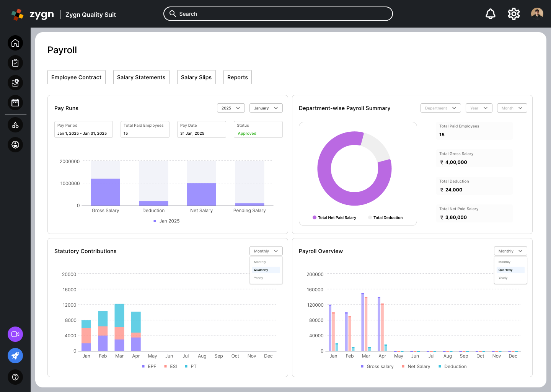This screenshot has height=392, width=551.
Task: Toggle Net Salary legend in Payroll Overview
Action: pyautogui.click(x=416, y=366)
